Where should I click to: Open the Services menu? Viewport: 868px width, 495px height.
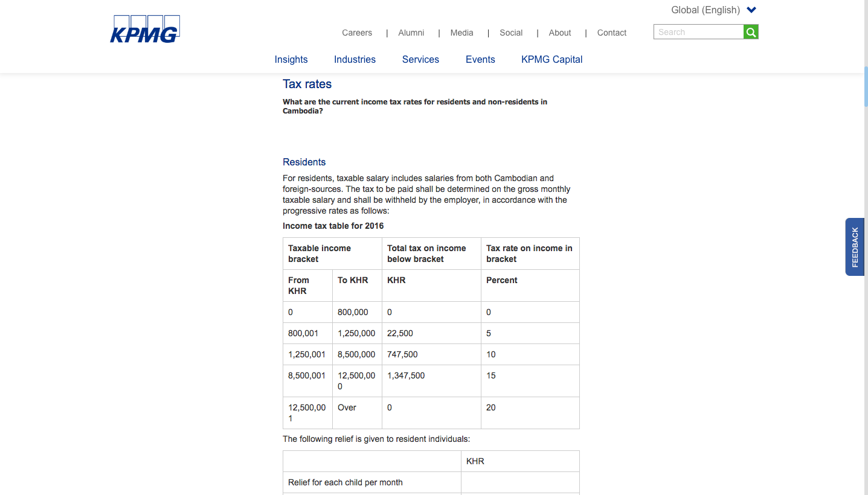(x=420, y=59)
